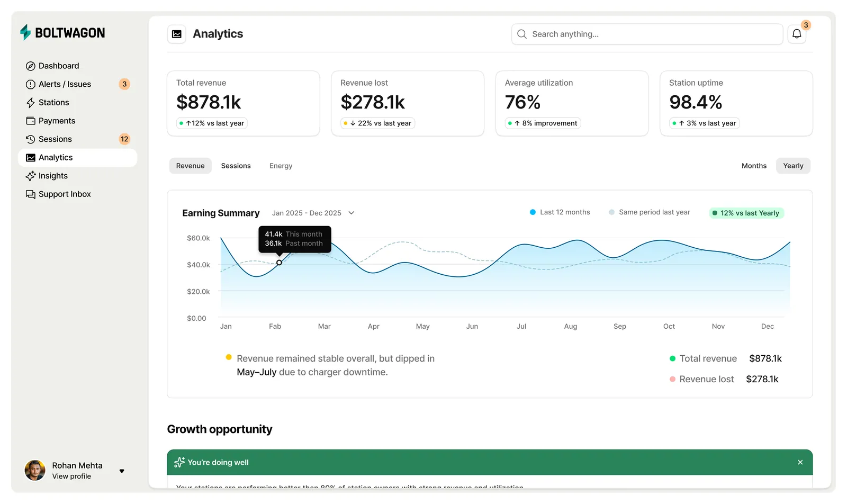The height and width of the screenshot is (504, 847).
Task: Click Rohan Mehta's avatar photo
Action: point(35,470)
